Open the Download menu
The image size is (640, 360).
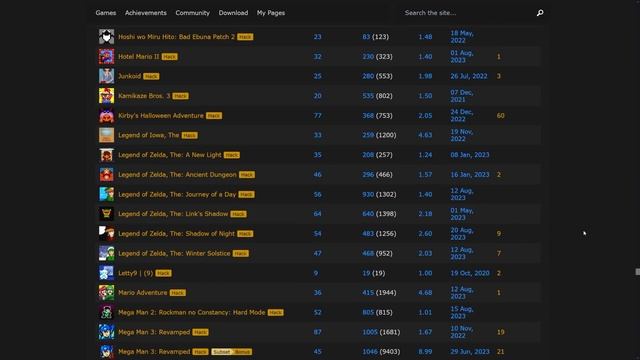(233, 13)
